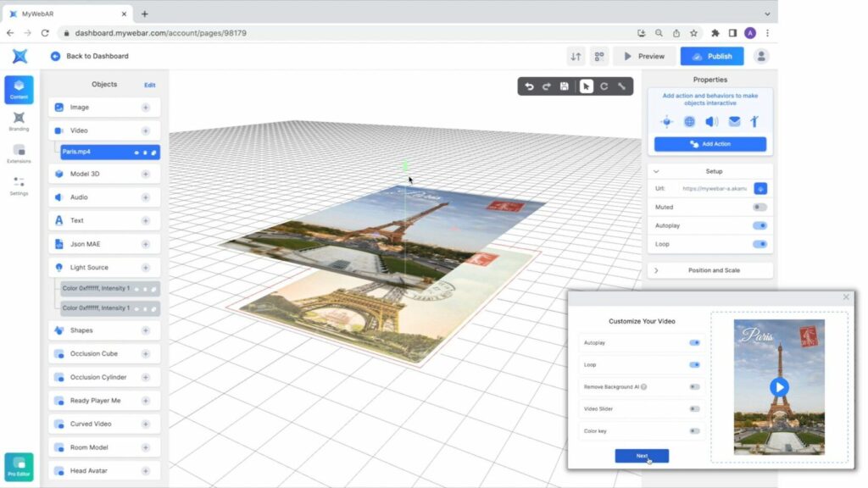Turn on the Color key switch

click(694, 431)
